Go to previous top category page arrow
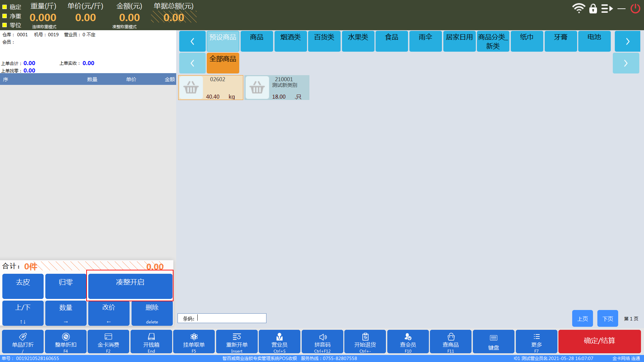 point(192,41)
